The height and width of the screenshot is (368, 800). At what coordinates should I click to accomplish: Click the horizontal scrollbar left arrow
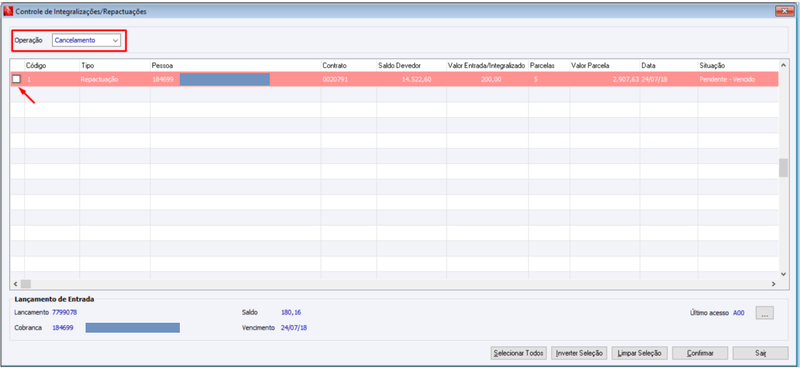(x=15, y=283)
